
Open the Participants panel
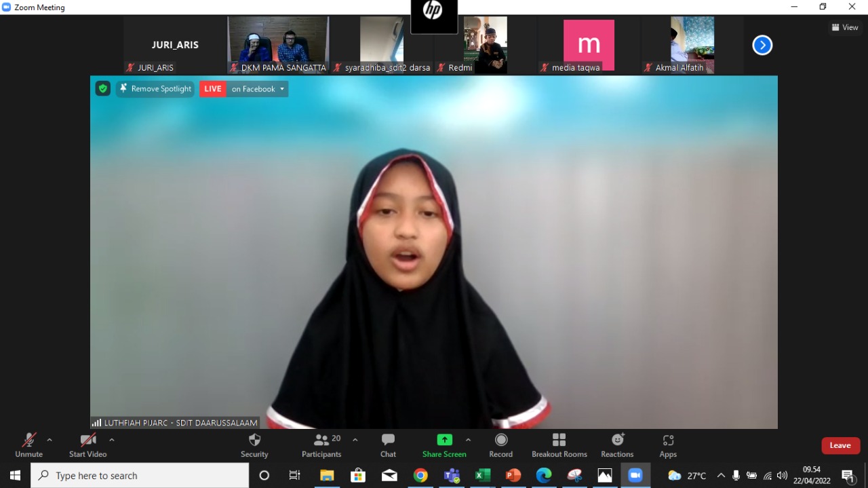coord(321,445)
